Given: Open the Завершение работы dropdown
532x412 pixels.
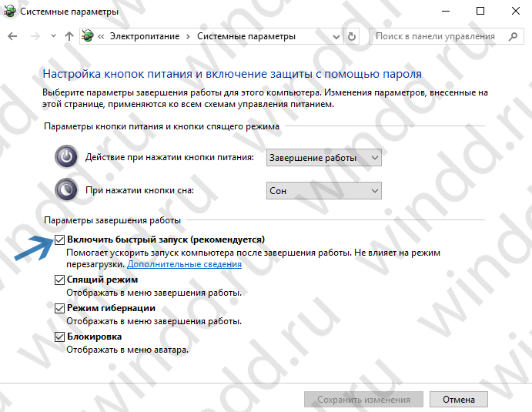Looking at the screenshot, I should pyautogui.click(x=324, y=157).
